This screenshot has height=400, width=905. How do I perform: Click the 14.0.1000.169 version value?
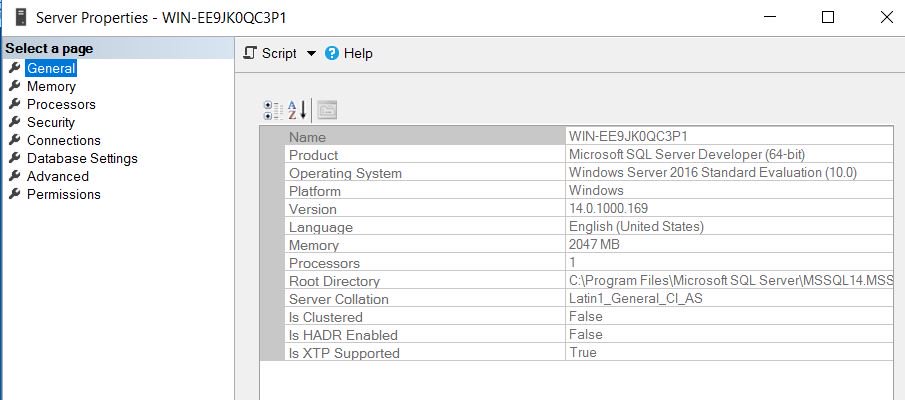click(608, 208)
